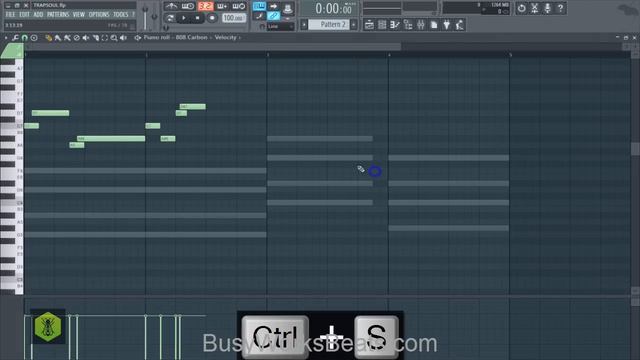
Task: Select the Paint brush tool
Action: [58, 38]
